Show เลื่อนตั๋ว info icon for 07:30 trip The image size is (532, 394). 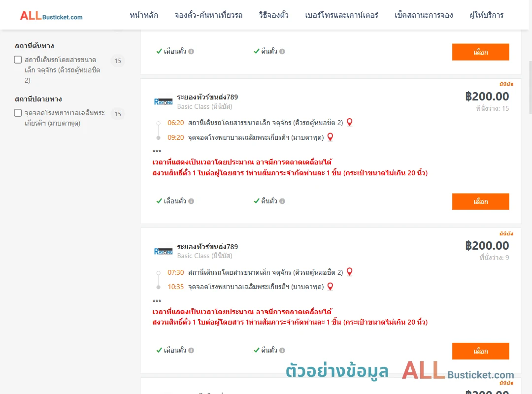[x=191, y=351]
